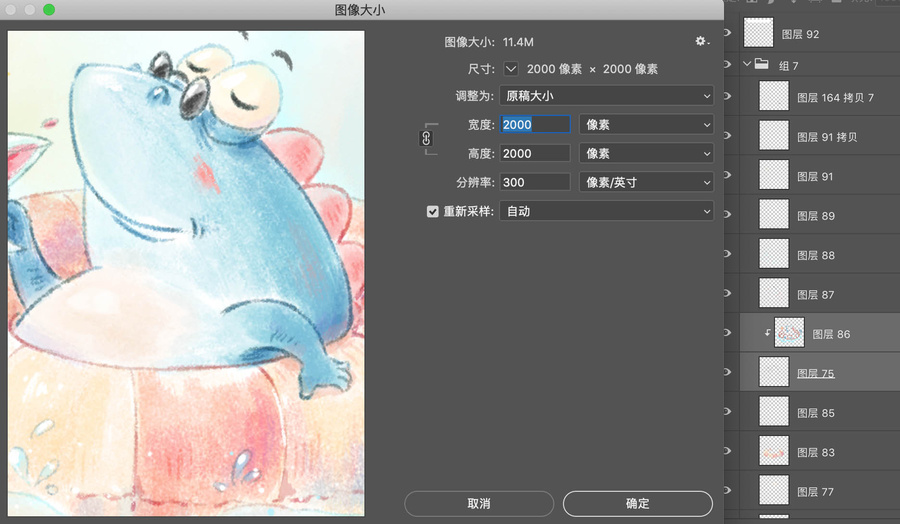This screenshot has width=900, height=524.
Task: Open the 像素/英寸 resolution unit dropdown
Action: click(646, 183)
